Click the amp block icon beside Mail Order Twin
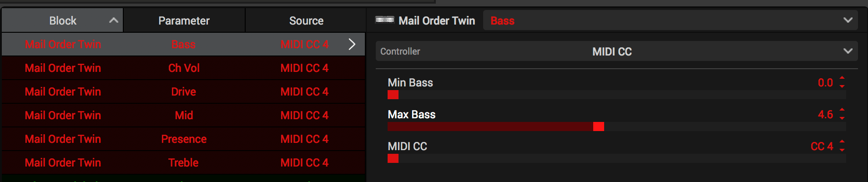 tap(384, 20)
